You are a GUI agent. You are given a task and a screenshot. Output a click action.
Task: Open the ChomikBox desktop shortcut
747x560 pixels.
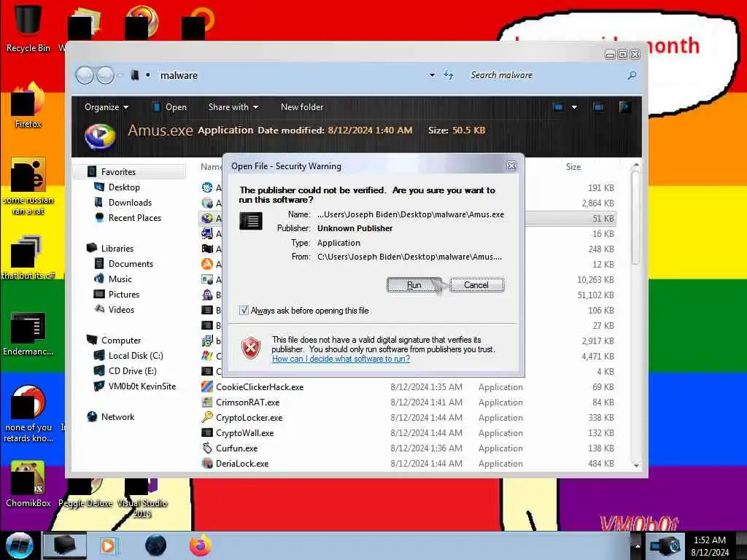point(28,484)
